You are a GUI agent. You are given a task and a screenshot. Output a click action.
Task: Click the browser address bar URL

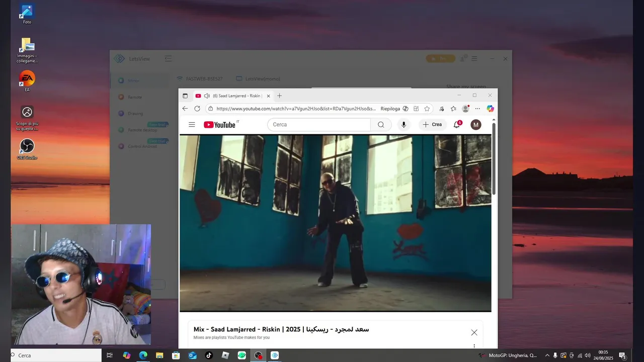click(296, 109)
